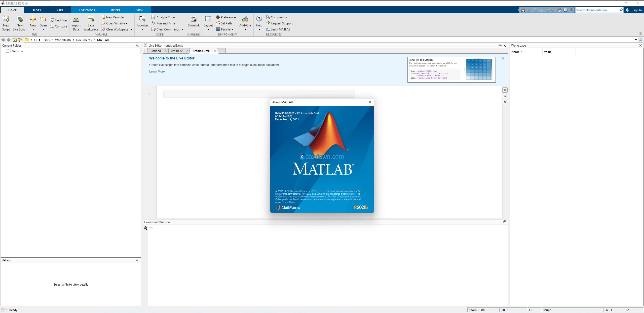This screenshot has width=644, height=313.
Task: Open the Workspace panel actions menu
Action: (x=640, y=45)
